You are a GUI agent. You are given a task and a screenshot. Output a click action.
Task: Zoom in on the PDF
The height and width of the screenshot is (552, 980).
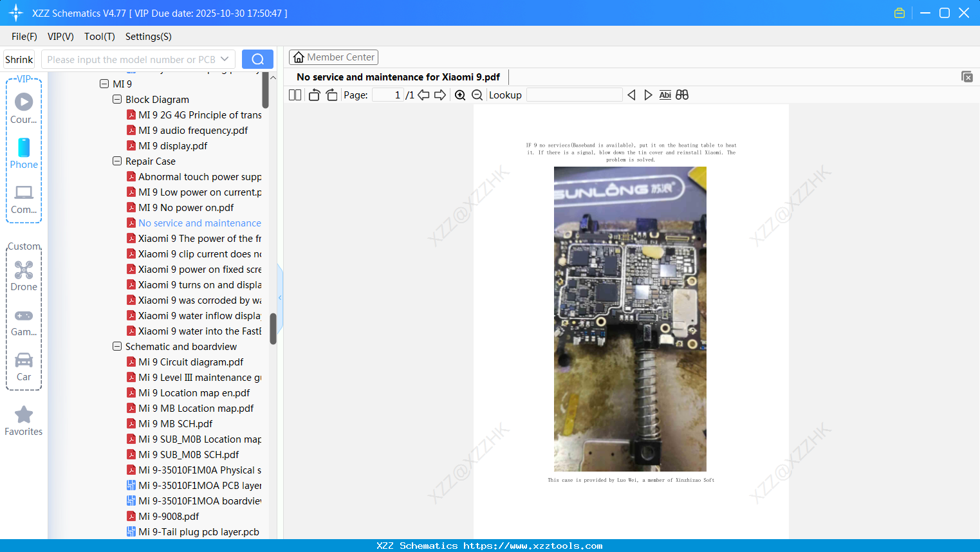coord(460,95)
